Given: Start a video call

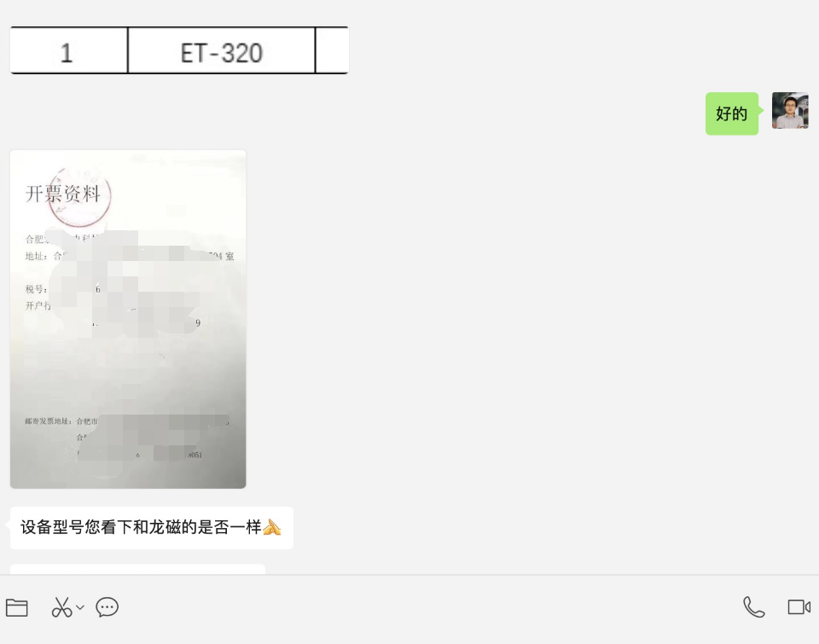Looking at the screenshot, I should pyautogui.click(x=799, y=607).
